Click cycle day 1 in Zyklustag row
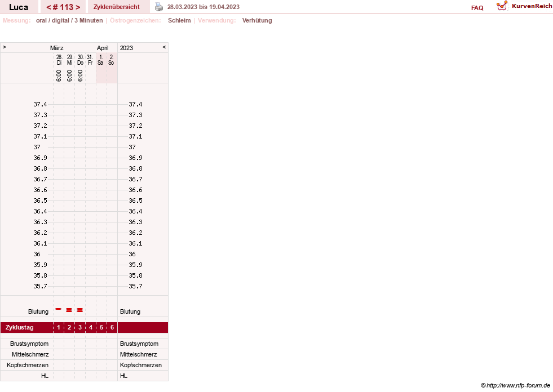The image size is (553, 392). pos(59,327)
